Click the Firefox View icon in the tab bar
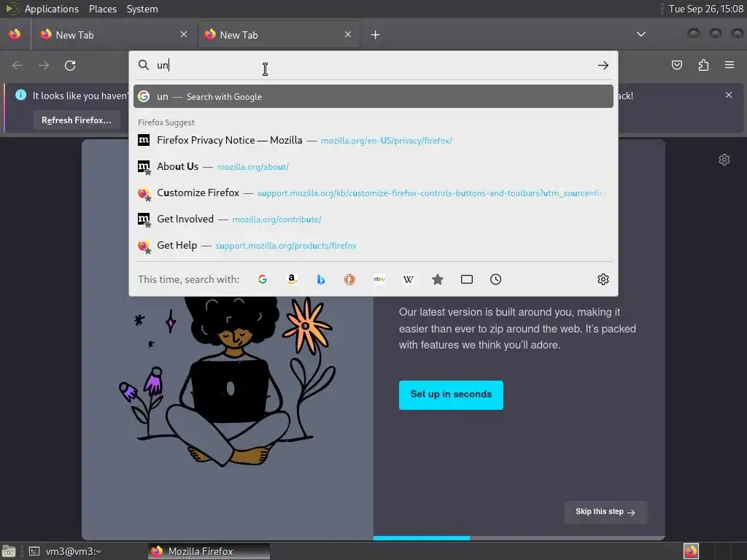This screenshot has height=560, width=747. 15,34
